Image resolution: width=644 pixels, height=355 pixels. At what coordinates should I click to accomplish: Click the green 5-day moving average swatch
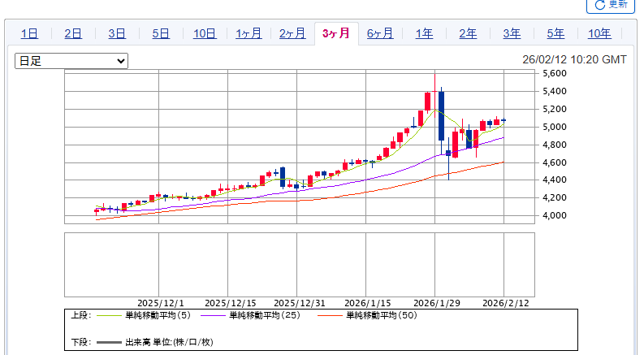109,315
